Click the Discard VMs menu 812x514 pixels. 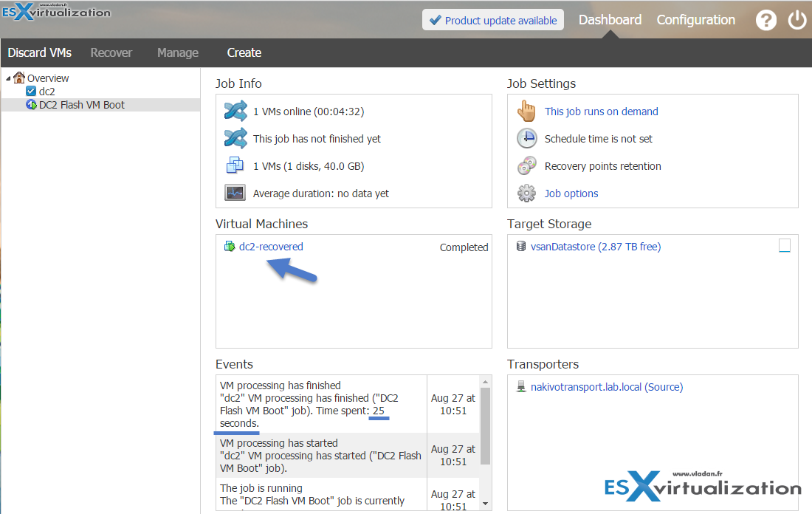pos(39,53)
